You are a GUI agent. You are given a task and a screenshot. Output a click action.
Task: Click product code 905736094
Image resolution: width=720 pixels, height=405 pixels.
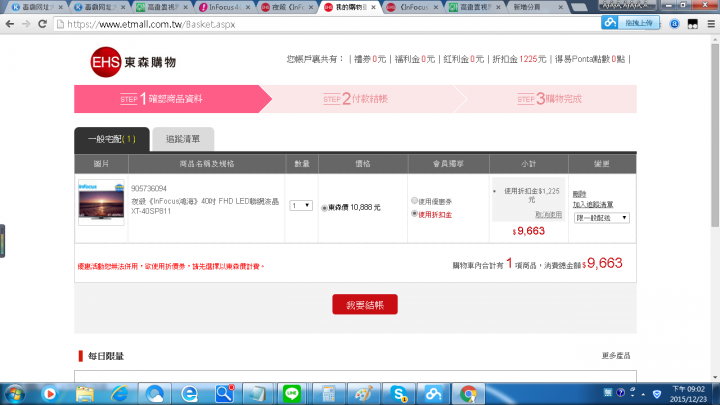point(149,188)
